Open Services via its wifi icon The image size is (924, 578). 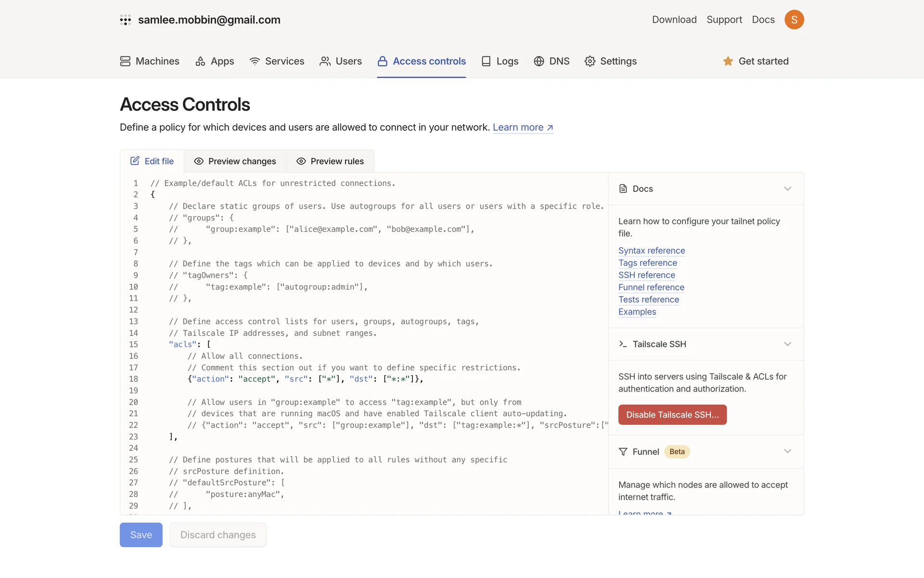[x=255, y=61]
